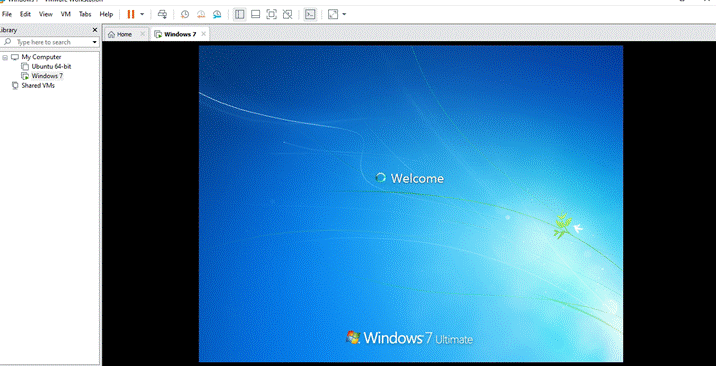The width and height of the screenshot is (716, 366).
Task: Close the Home tab
Action: 142,34
